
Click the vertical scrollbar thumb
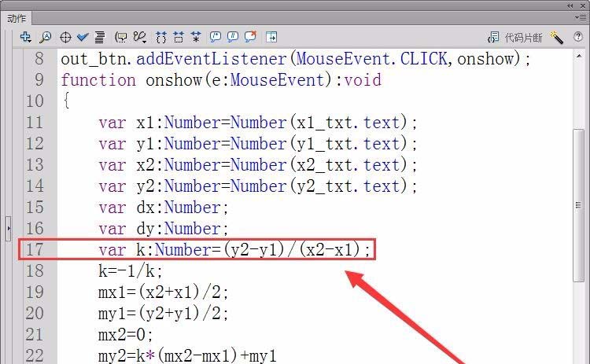click(x=579, y=205)
